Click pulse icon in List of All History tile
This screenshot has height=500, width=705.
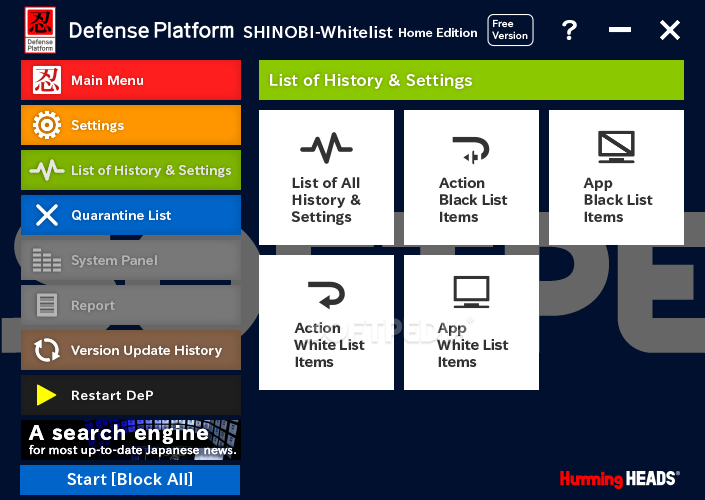pyautogui.click(x=326, y=147)
